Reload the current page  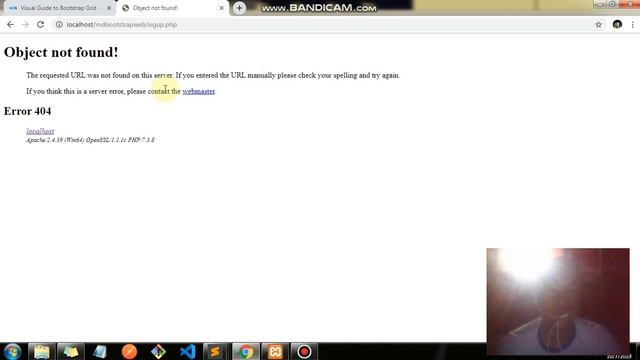[40, 24]
